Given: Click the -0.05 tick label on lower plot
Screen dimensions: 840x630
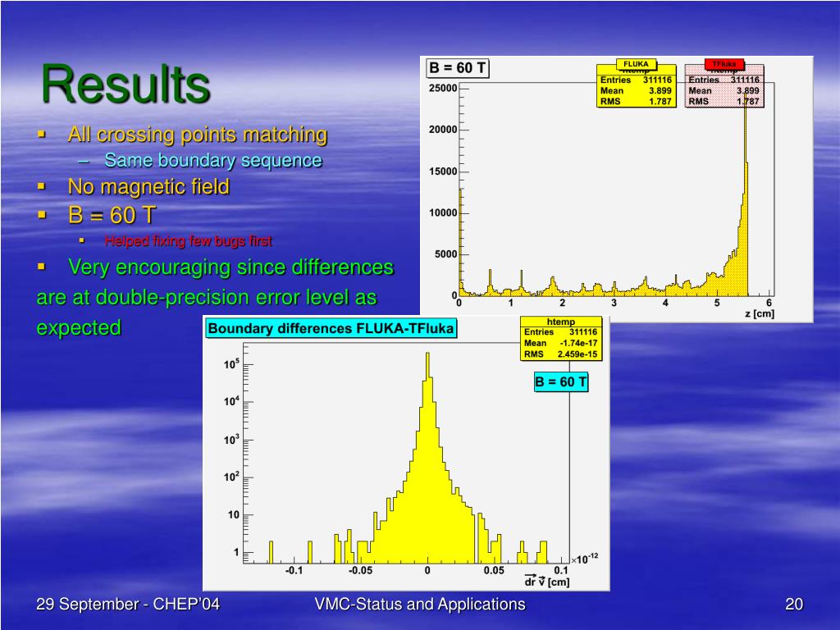Looking at the screenshot, I should click(361, 571).
